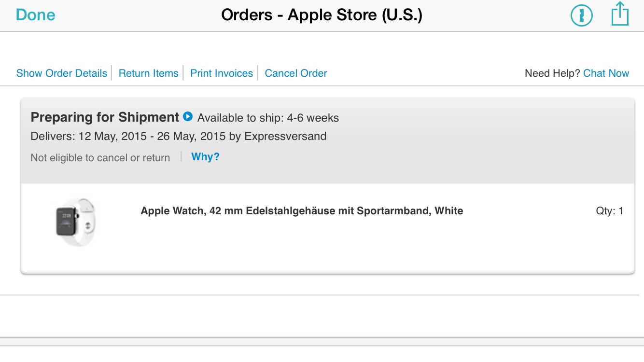Tap the Available to ship: 4-6 weeks text

tap(268, 118)
